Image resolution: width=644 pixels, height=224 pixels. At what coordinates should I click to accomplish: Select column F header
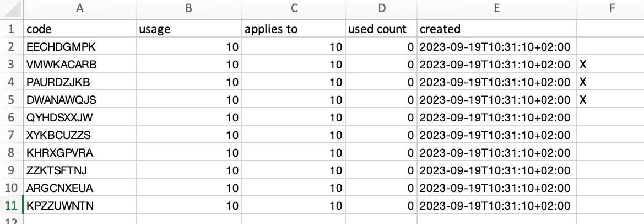[611, 9]
